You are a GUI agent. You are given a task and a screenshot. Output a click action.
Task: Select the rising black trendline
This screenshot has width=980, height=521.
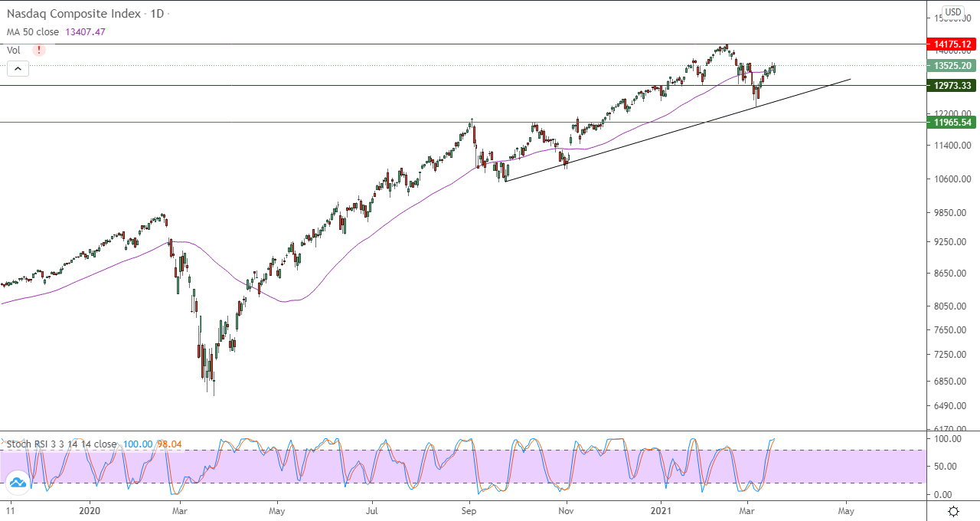point(678,130)
